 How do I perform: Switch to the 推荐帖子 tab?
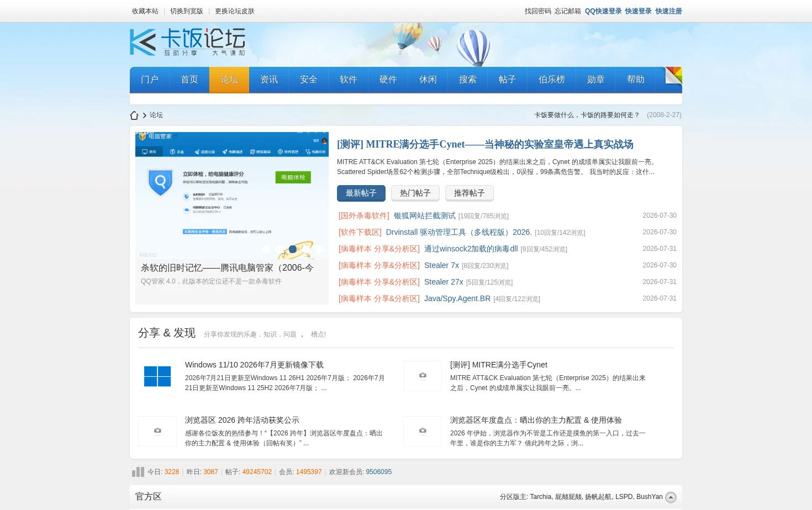(x=469, y=193)
